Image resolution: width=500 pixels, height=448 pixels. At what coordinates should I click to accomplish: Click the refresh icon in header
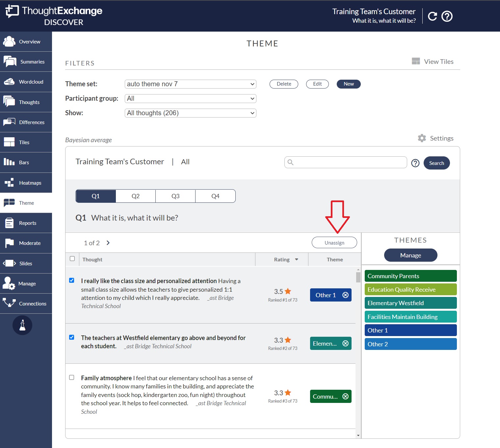click(433, 16)
